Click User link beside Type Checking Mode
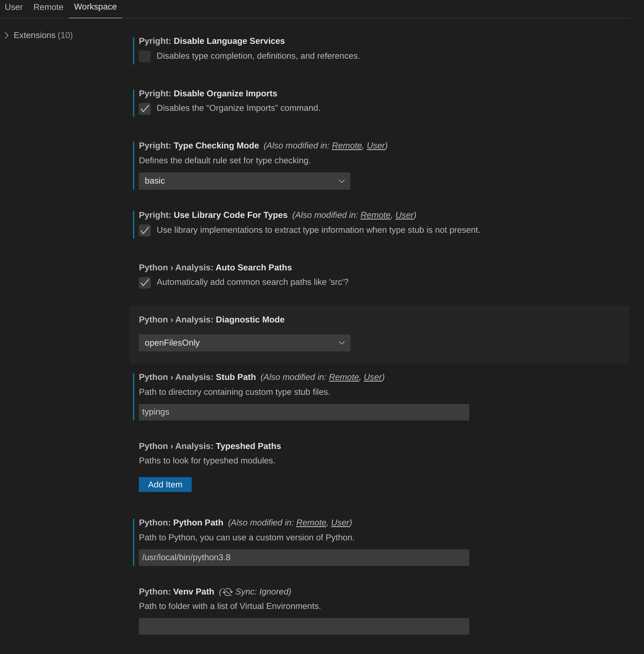Image resolution: width=644 pixels, height=654 pixels. point(376,146)
